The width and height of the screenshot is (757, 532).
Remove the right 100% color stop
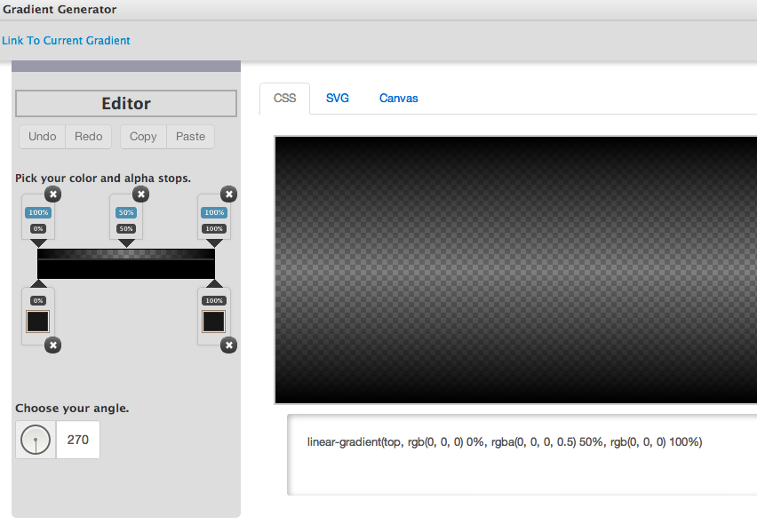[x=228, y=345]
